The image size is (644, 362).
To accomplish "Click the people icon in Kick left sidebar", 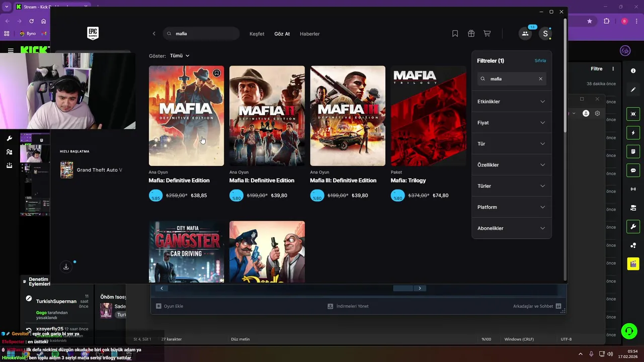I will [x=9, y=152].
